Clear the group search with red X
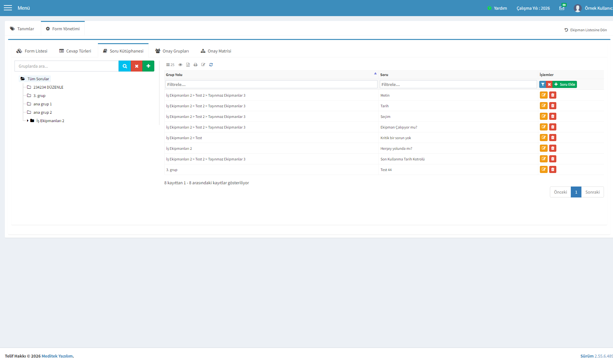The width and height of the screenshot is (613, 364). (137, 66)
